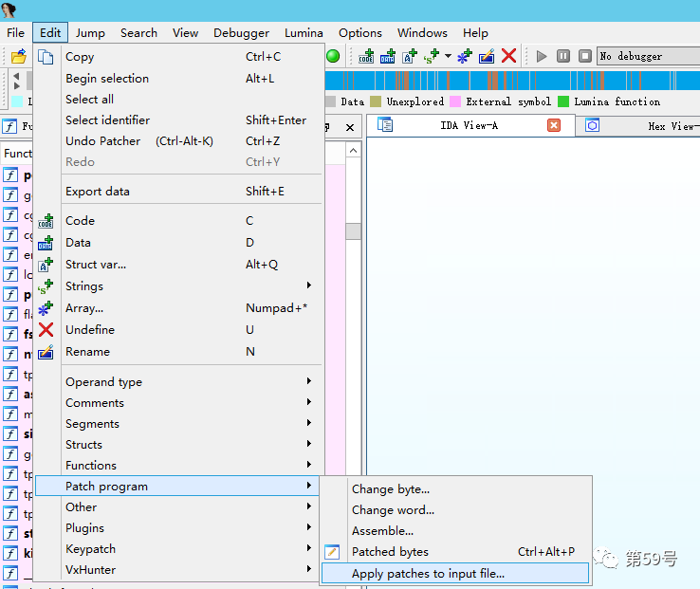Open the Lumina menu

304,33
